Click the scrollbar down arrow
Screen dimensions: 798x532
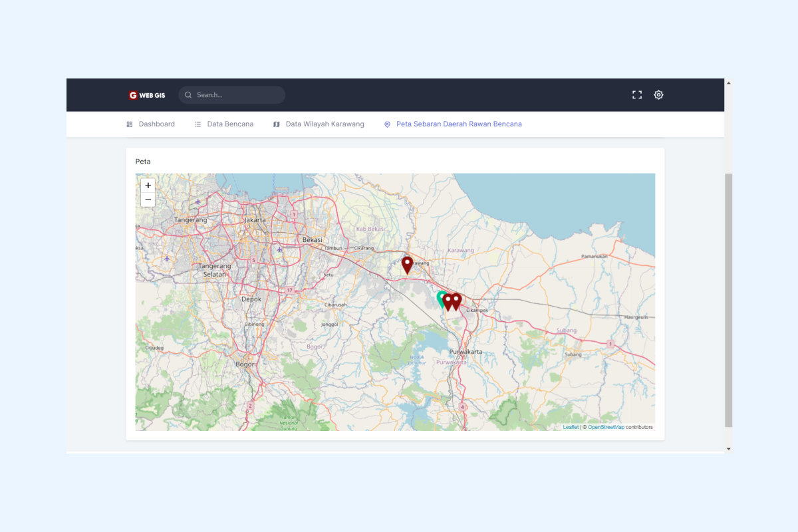click(x=728, y=449)
